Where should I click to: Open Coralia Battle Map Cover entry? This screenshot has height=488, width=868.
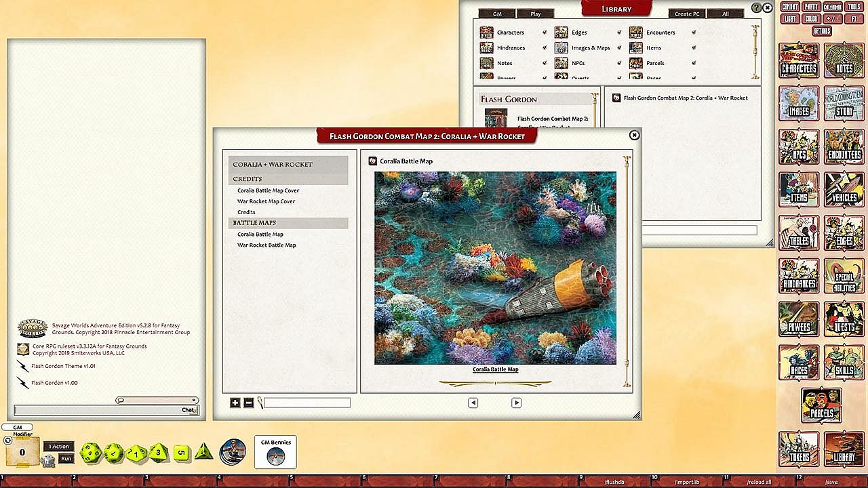(x=268, y=190)
